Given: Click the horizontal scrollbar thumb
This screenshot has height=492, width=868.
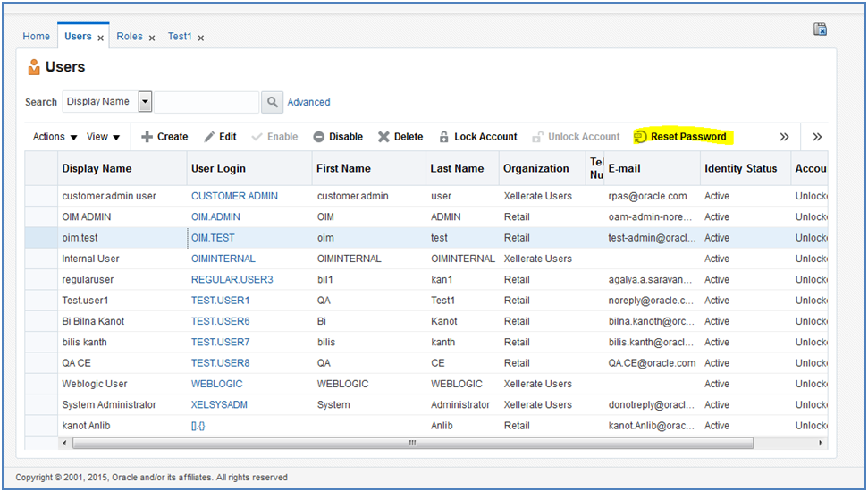Looking at the screenshot, I should pyautogui.click(x=413, y=443).
